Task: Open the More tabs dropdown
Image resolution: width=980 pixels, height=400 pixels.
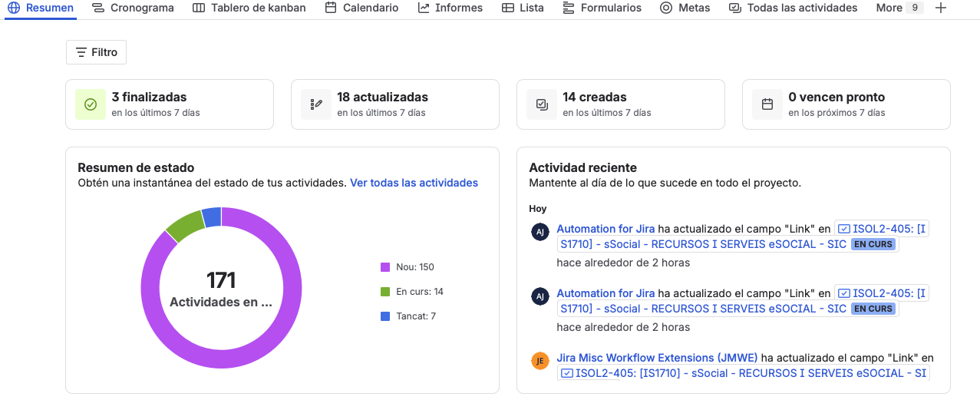Action: (x=898, y=8)
